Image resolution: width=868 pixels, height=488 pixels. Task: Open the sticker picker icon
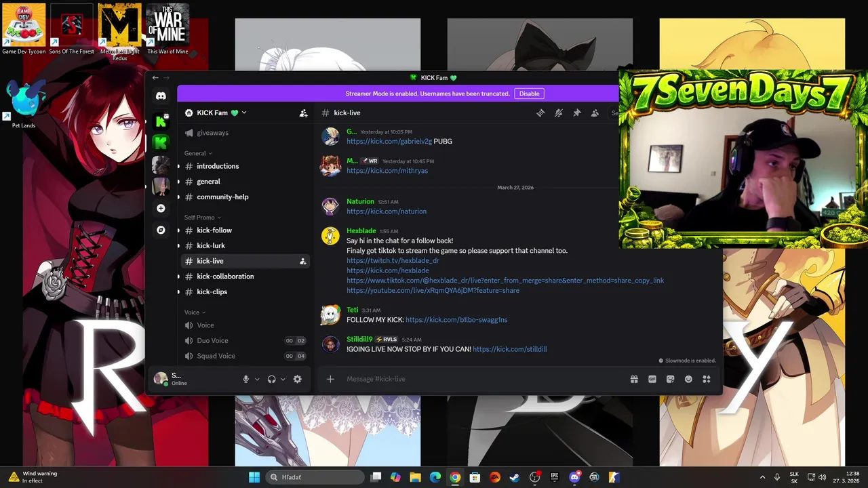pos(670,379)
